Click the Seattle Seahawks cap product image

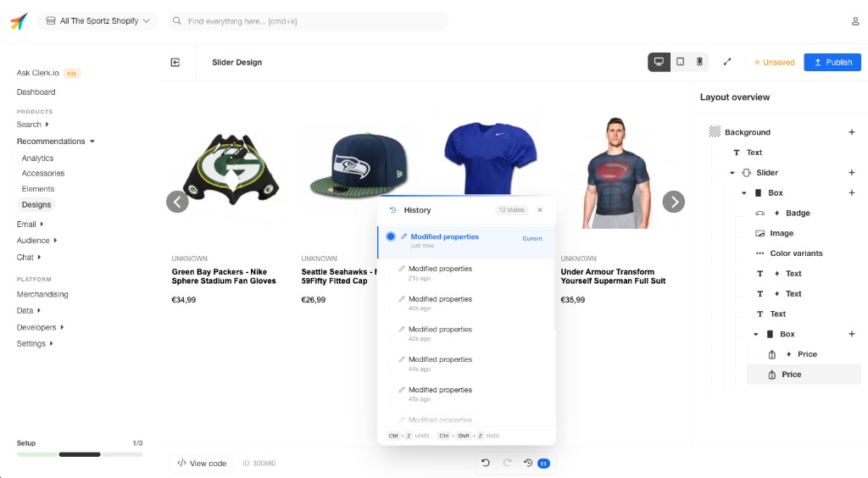(359, 164)
